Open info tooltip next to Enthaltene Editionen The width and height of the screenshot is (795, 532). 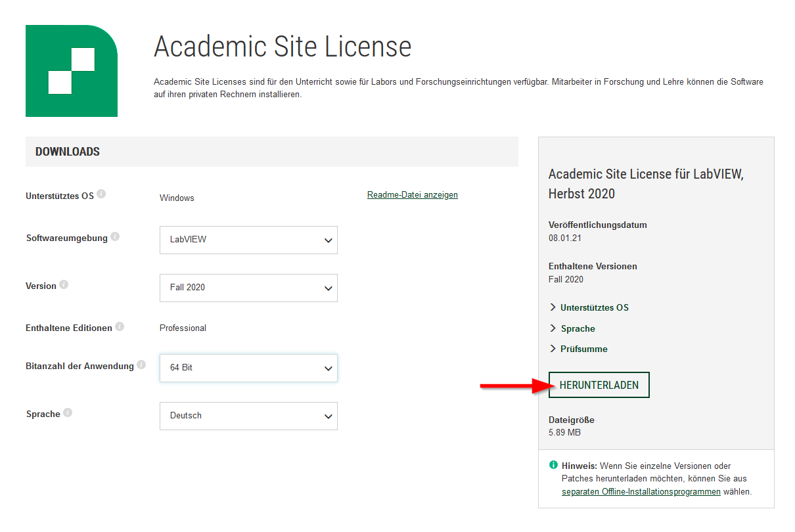120,326
